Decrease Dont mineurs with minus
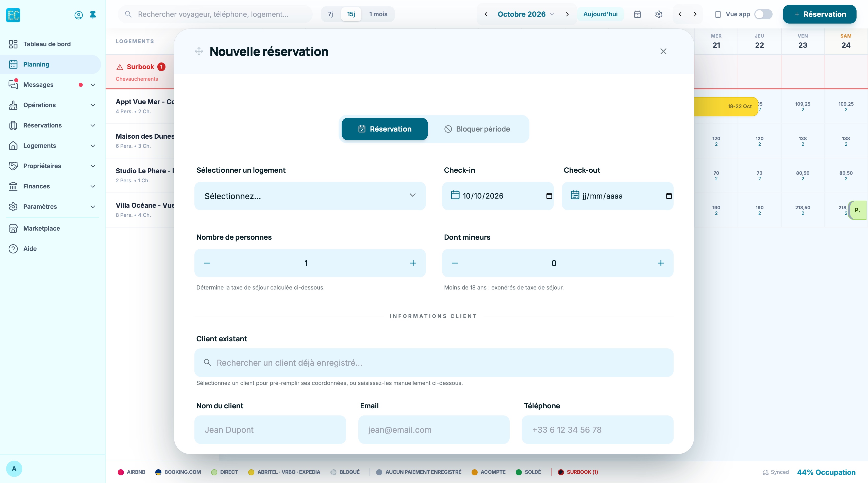Viewport: 868px width, 483px height. point(455,263)
